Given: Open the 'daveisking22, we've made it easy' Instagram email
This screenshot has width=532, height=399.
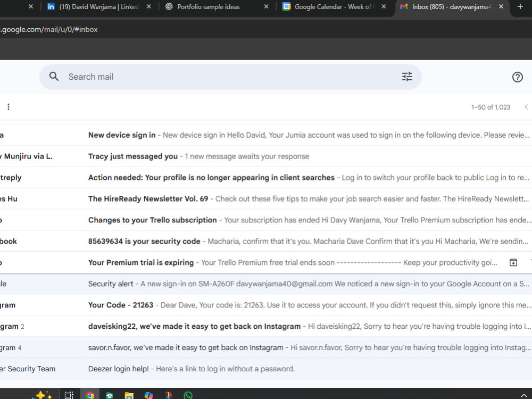Looking at the screenshot, I should point(266,326).
